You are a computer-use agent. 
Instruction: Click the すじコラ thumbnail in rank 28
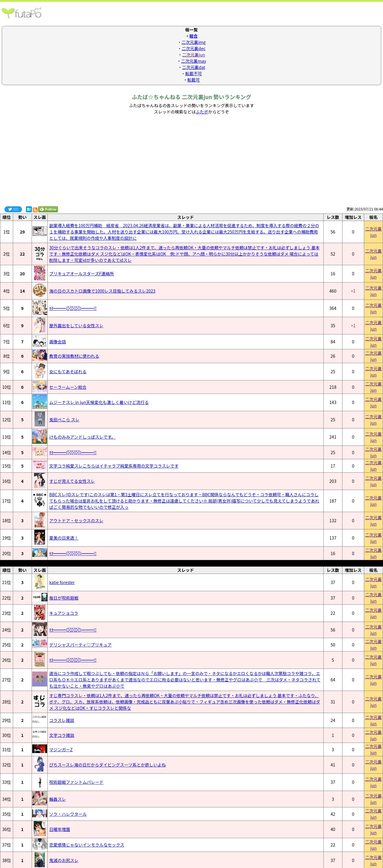(39, 702)
